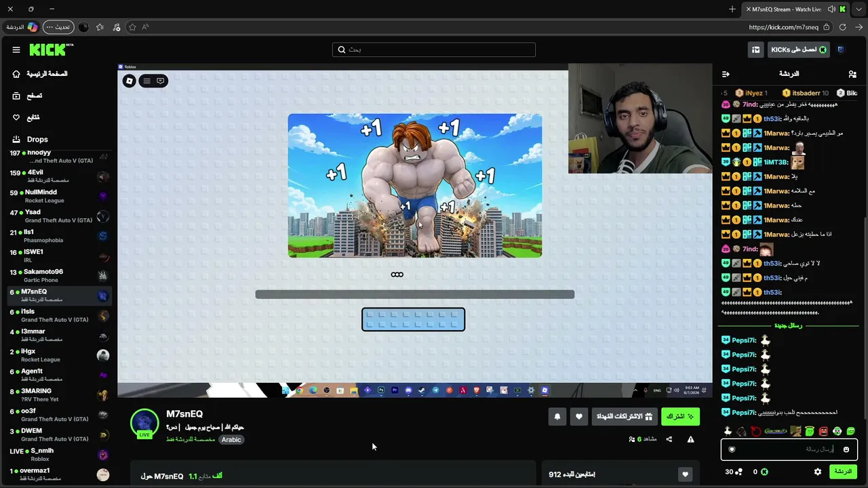Click the heart on the supporters card

(685, 474)
